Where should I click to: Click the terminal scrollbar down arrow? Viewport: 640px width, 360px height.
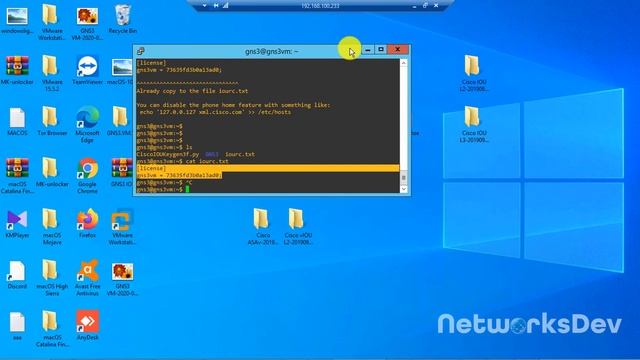click(404, 189)
